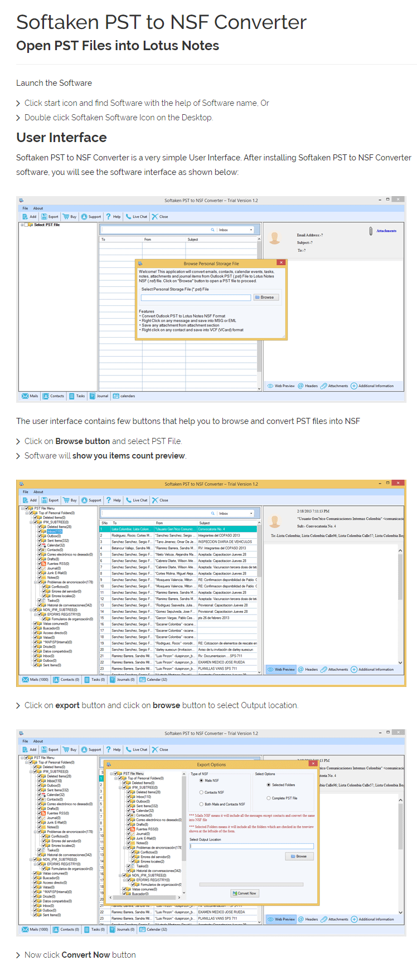
Task: Click Additional Information in first screenshot
Action: [x=372, y=386]
